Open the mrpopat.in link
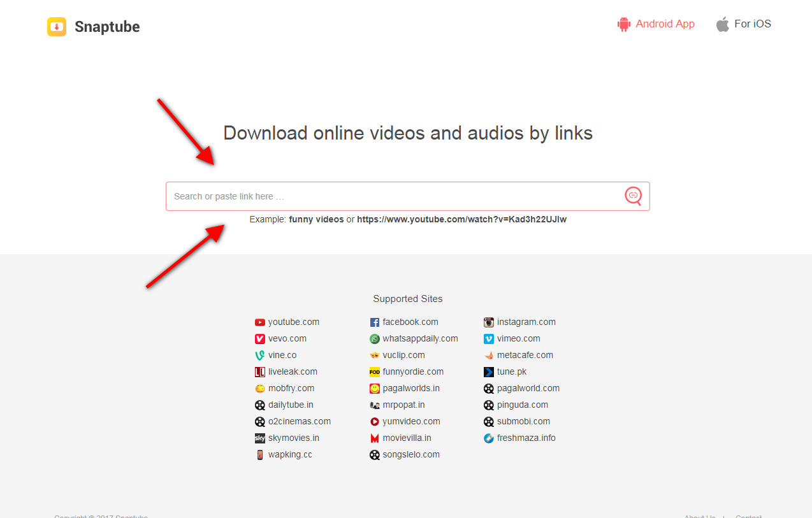Screen dimensions: 812x518 [x=404, y=405]
